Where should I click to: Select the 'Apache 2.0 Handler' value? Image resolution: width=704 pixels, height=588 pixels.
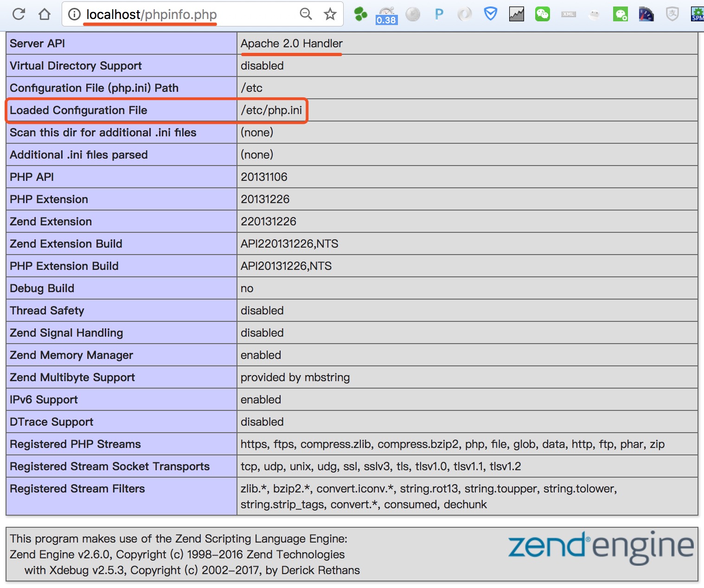click(292, 44)
